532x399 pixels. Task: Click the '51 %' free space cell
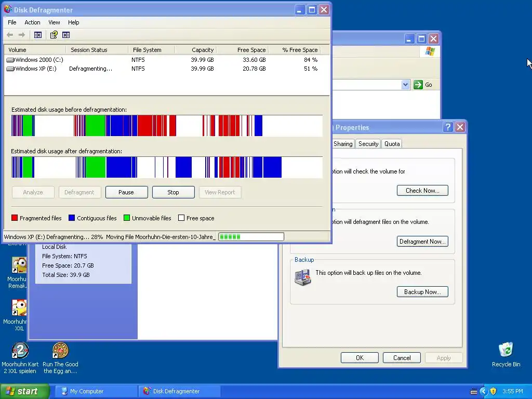pyautogui.click(x=311, y=69)
